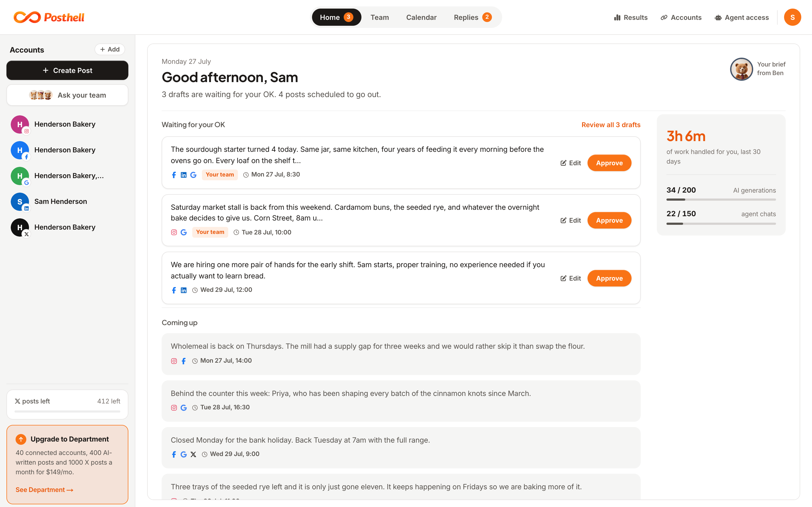This screenshot has height=507, width=812.
Task: Click the Posthell infinity logo
Action: [x=27, y=17]
